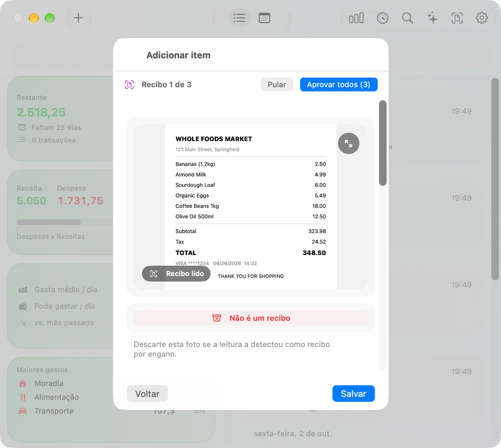Click the receipt scan icon beside Recibo 1 de 3

point(129,85)
